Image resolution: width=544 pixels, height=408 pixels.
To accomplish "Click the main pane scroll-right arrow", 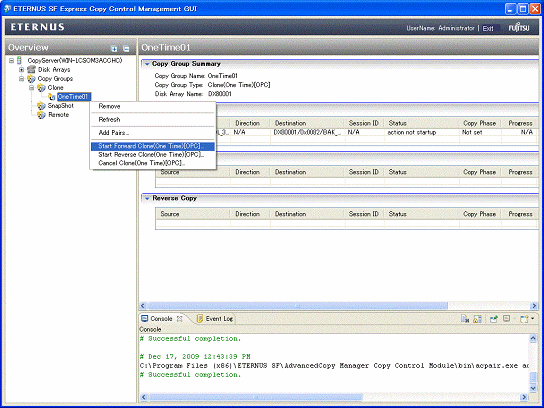I will click(534, 306).
